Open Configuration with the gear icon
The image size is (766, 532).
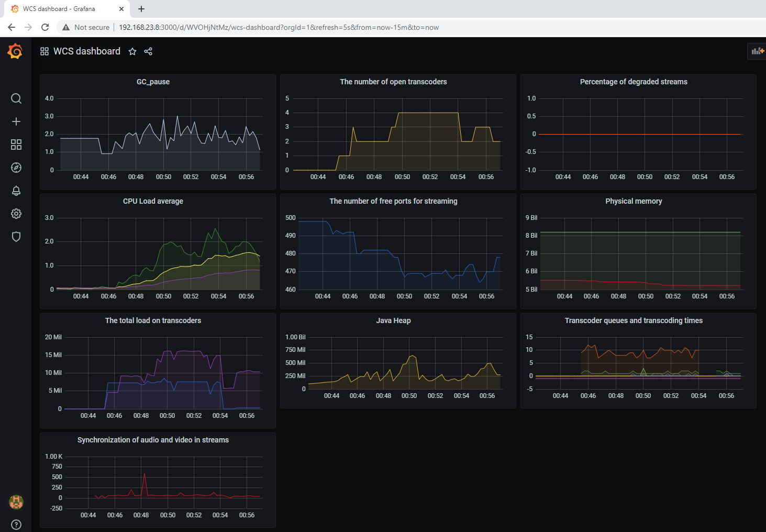[x=16, y=214]
